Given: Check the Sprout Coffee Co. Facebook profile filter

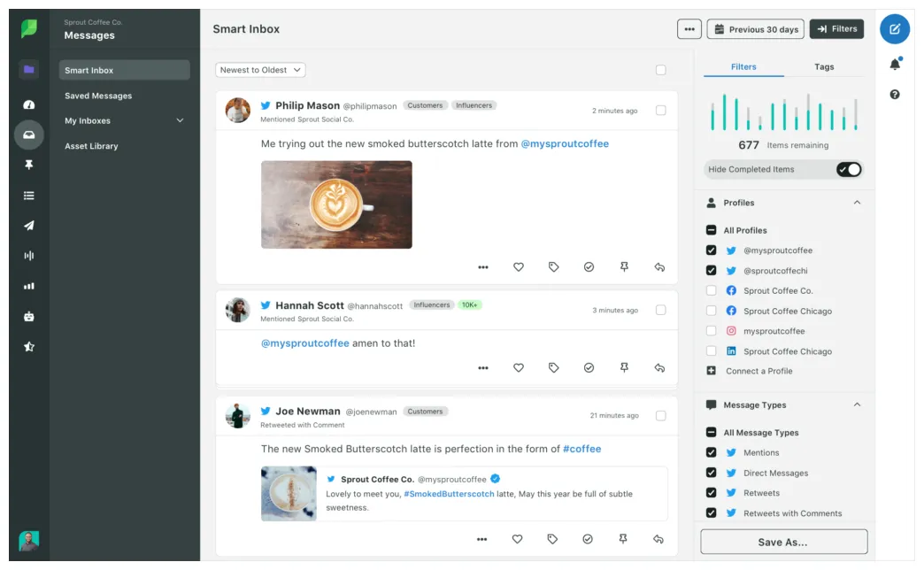Looking at the screenshot, I should [x=712, y=290].
